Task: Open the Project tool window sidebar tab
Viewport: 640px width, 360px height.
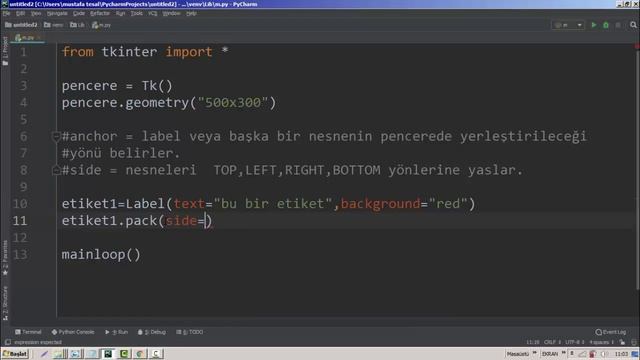Action: (x=5, y=51)
